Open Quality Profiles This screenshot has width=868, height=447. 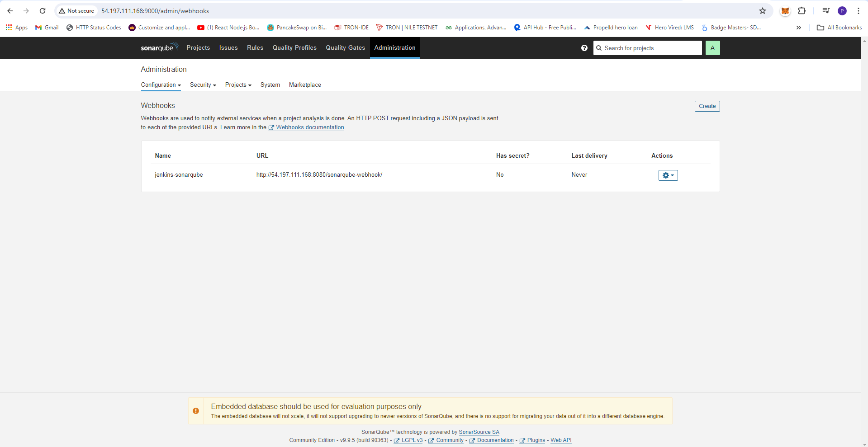[x=294, y=47]
